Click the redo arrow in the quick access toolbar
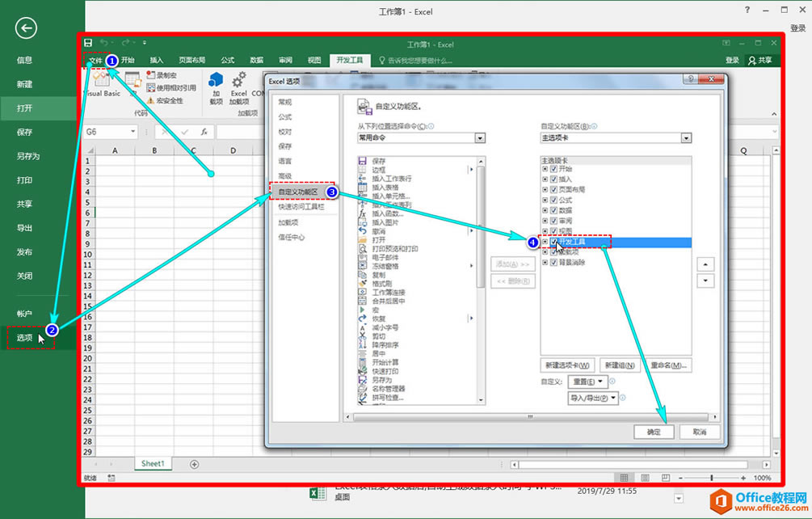 pos(126,43)
